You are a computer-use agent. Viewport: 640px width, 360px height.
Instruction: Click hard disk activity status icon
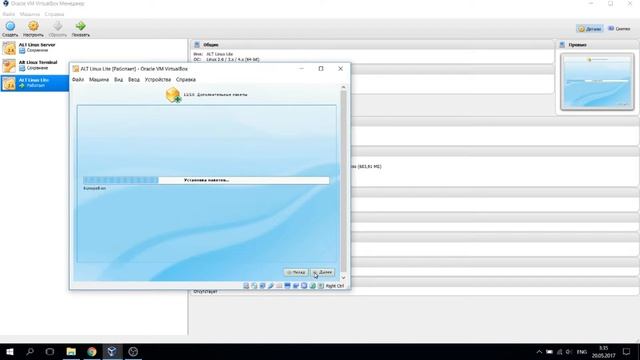click(x=246, y=286)
